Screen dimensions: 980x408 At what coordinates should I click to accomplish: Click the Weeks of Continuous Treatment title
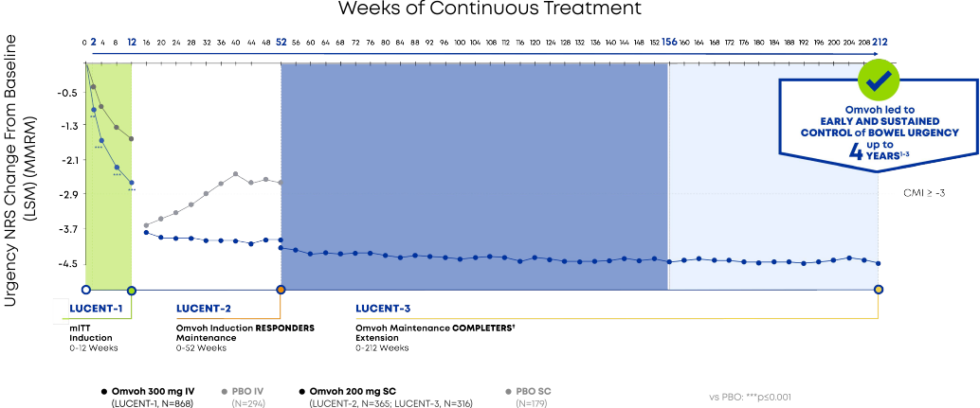coord(489,9)
